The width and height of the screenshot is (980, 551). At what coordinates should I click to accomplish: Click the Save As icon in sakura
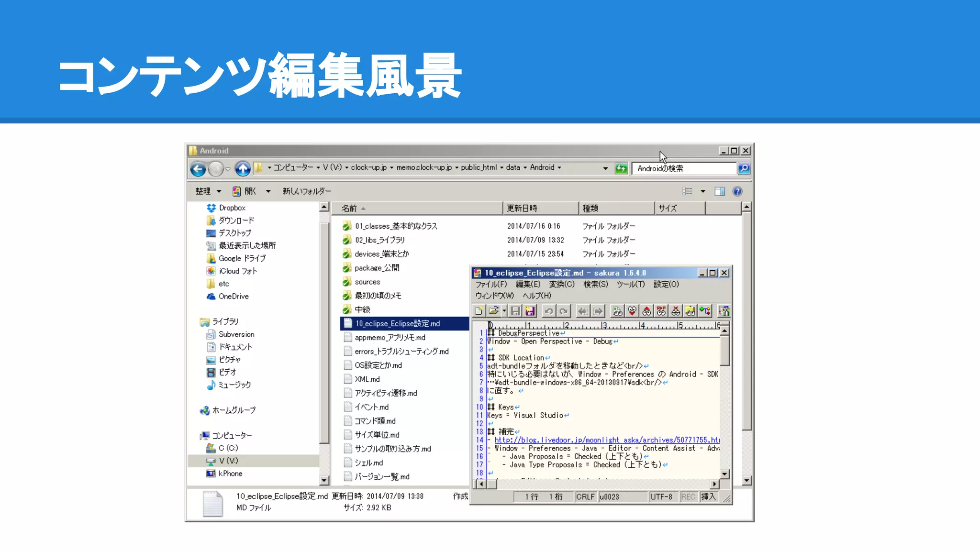[x=530, y=311]
